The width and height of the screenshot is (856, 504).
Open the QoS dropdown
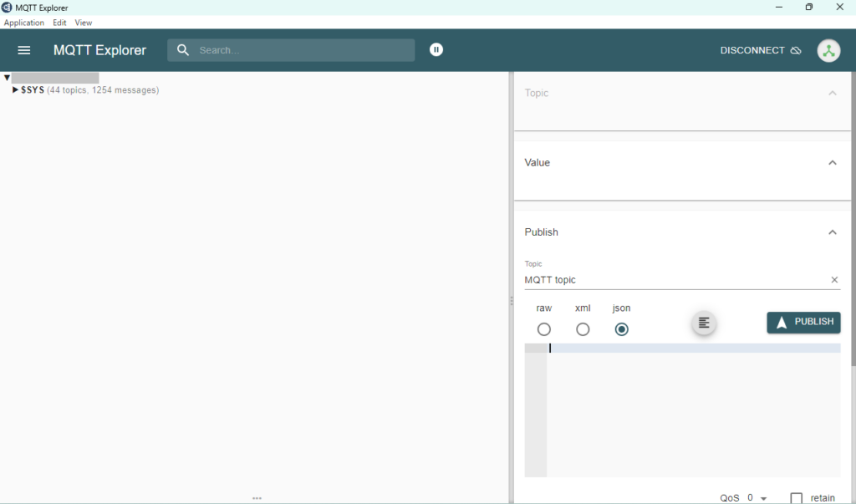(757, 498)
